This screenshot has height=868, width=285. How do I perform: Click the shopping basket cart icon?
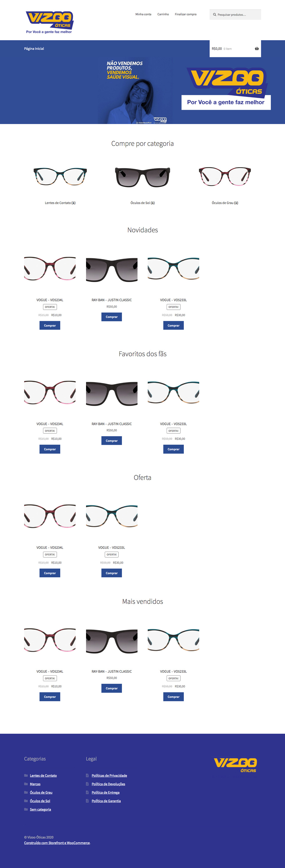(257, 49)
